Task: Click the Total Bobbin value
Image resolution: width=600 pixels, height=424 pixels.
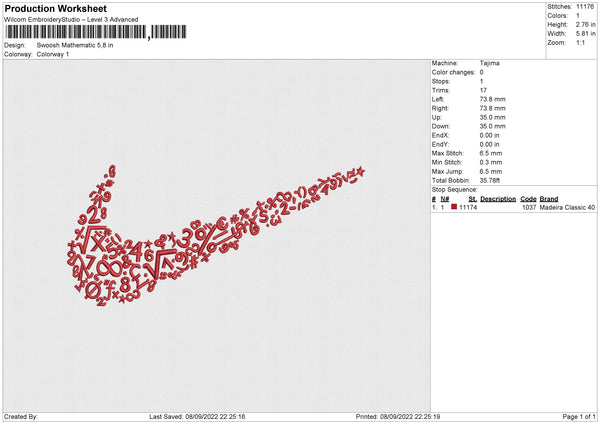Action: click(x=492, y=179)
